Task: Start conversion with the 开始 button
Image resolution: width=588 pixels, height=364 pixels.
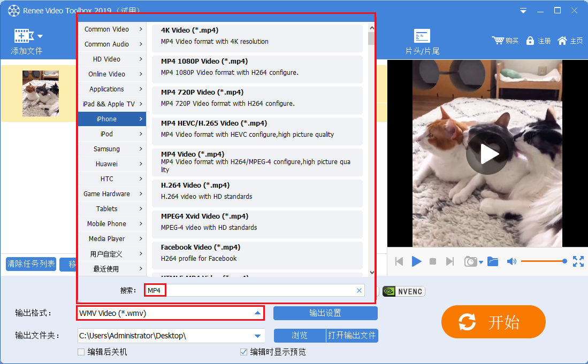Action: pyautogui.click(x=493, y=322)
